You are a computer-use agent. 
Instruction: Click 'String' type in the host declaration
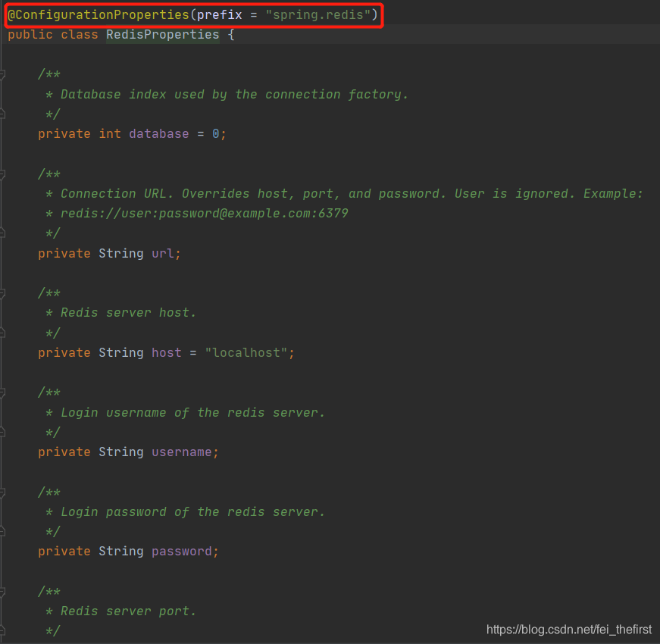click(120, 353)
